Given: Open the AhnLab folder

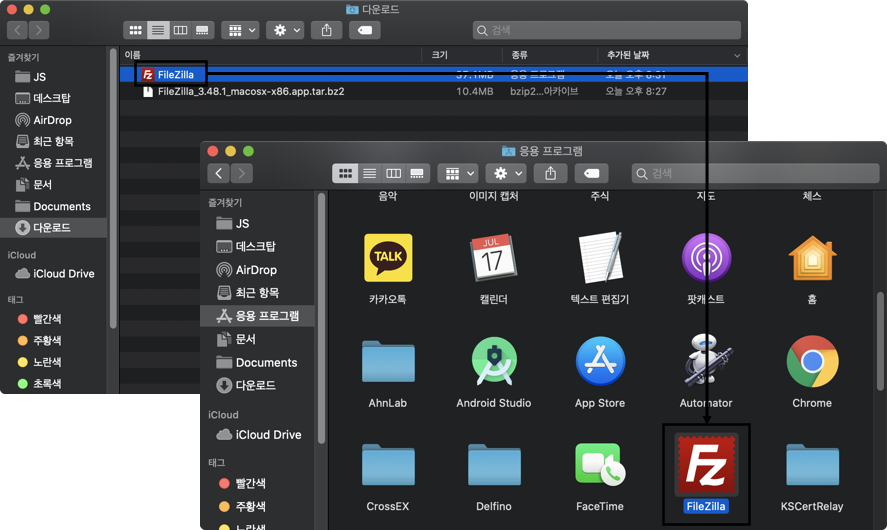Looking at the screenshot, I should (x=388, y=362).
